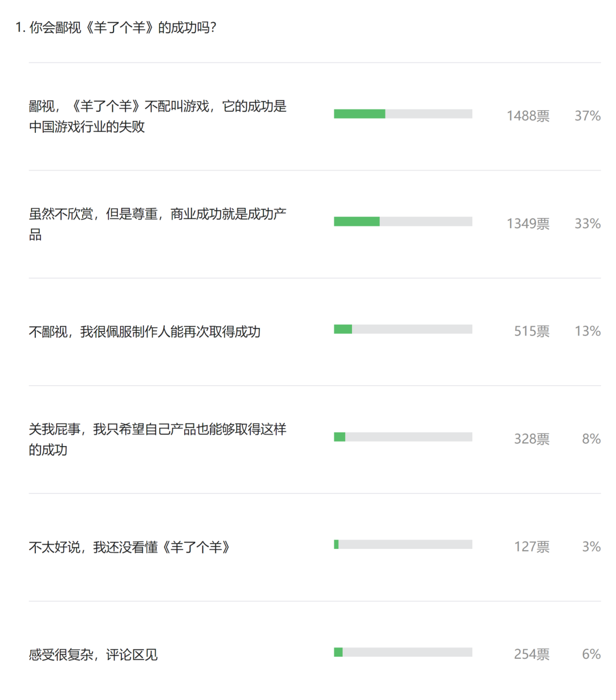Click the 33% progress bar
The width and height of the screenshot is (616, 700).
tap(403, 221)
